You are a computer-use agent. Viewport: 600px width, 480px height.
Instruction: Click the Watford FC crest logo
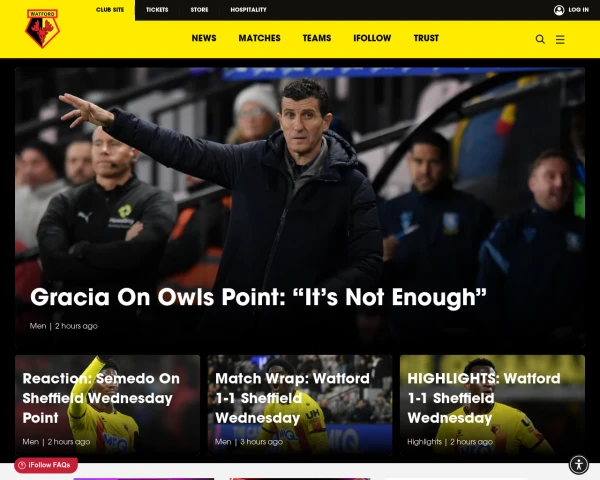point(42,29)
